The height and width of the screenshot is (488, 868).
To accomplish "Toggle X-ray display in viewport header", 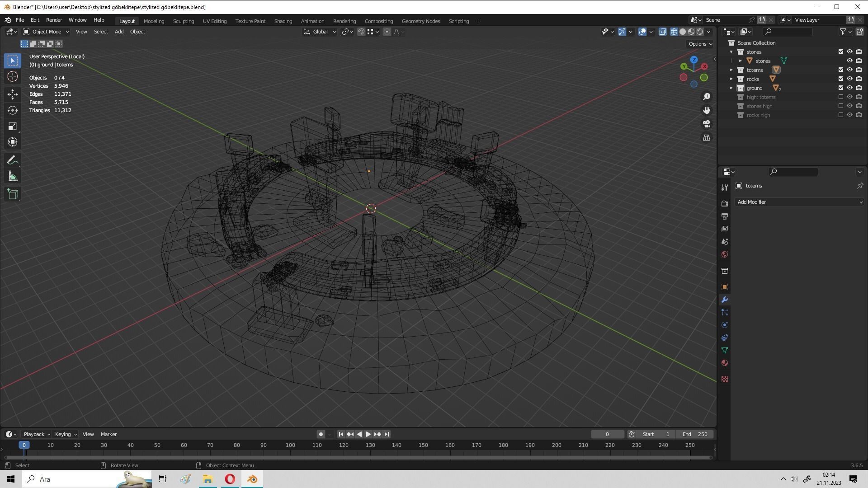I will 662,32.
